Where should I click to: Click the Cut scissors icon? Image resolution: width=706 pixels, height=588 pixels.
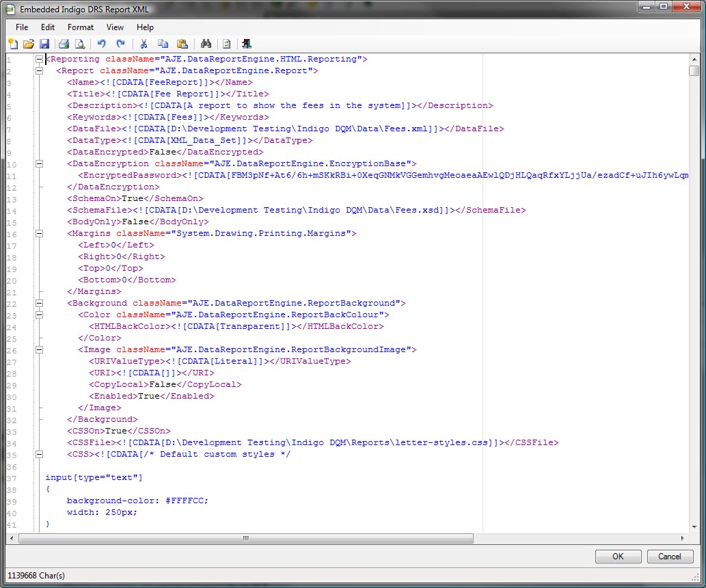pyautogui.click(x=144, y=44)
